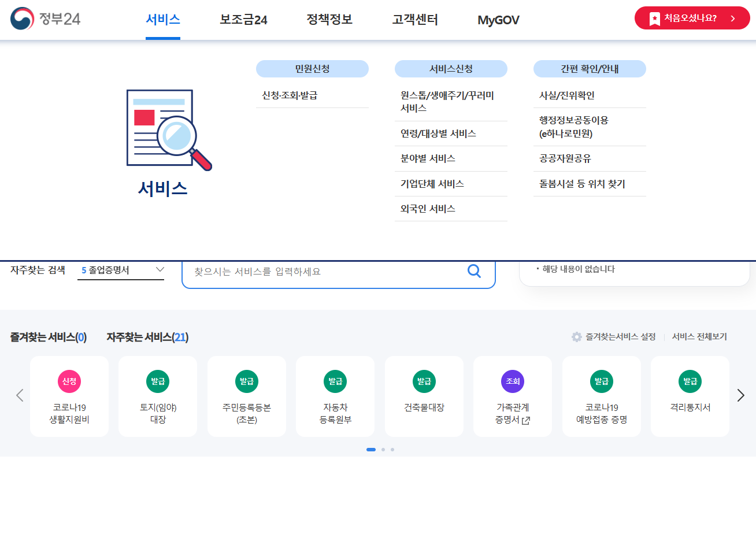The height and width of the screenshot is (534, 756).
Task: Open the 졸업증명서 frequent search dropdown
Action: (121, 269)
